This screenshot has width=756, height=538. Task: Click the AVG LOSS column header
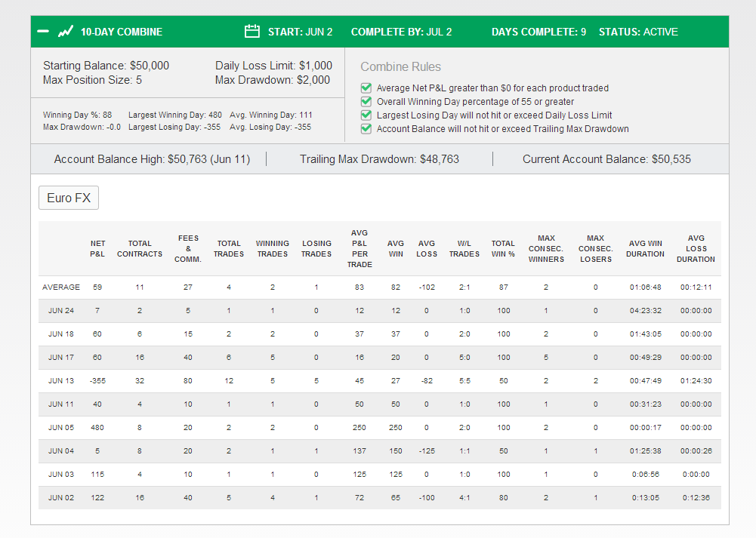(x=427, y=248)
